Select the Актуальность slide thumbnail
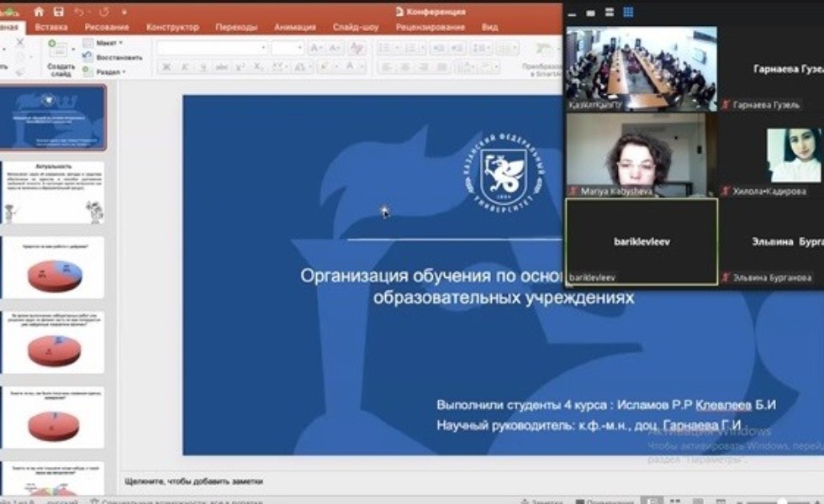Screen dimensions: 824x504 point(53,193)
